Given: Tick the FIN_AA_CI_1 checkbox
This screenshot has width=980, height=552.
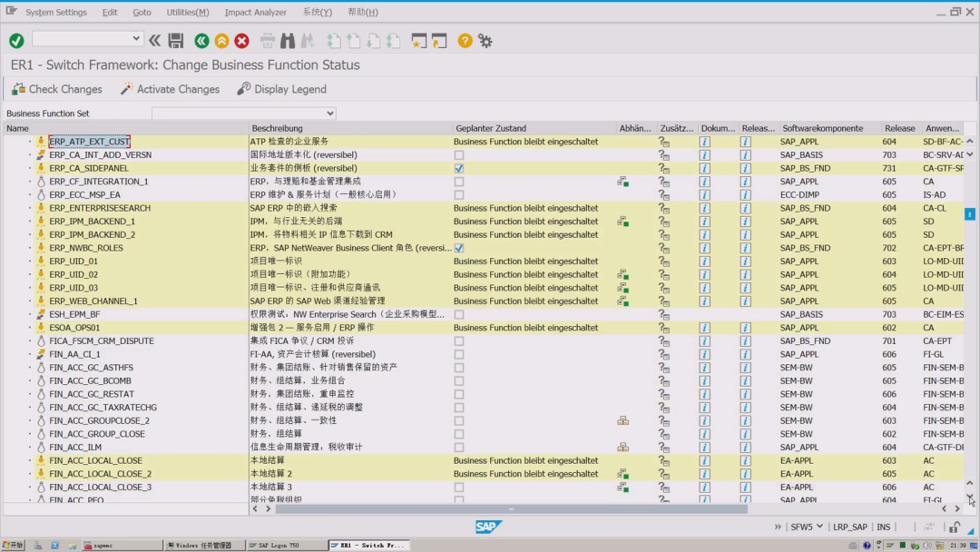Looking at the screenshot, I should click(459, 354).
